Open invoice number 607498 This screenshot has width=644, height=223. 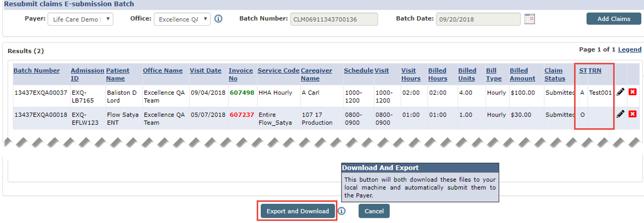[241, 93]
